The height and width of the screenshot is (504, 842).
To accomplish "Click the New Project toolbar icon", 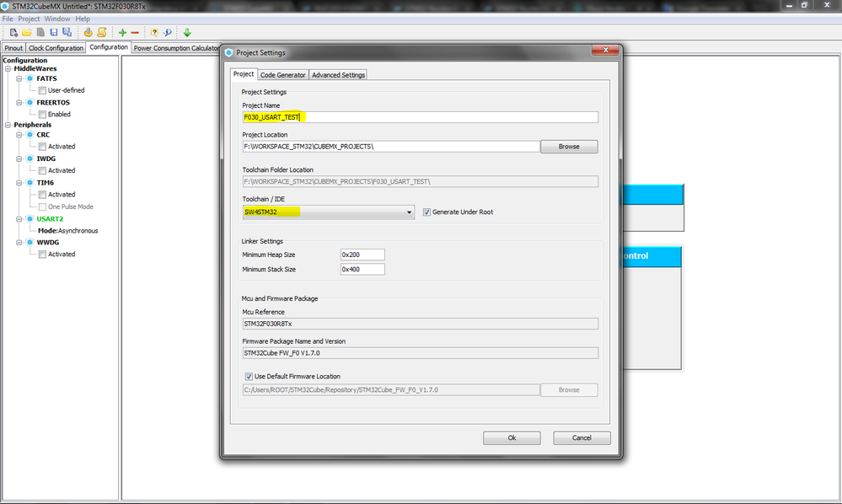I will [14, 33].
